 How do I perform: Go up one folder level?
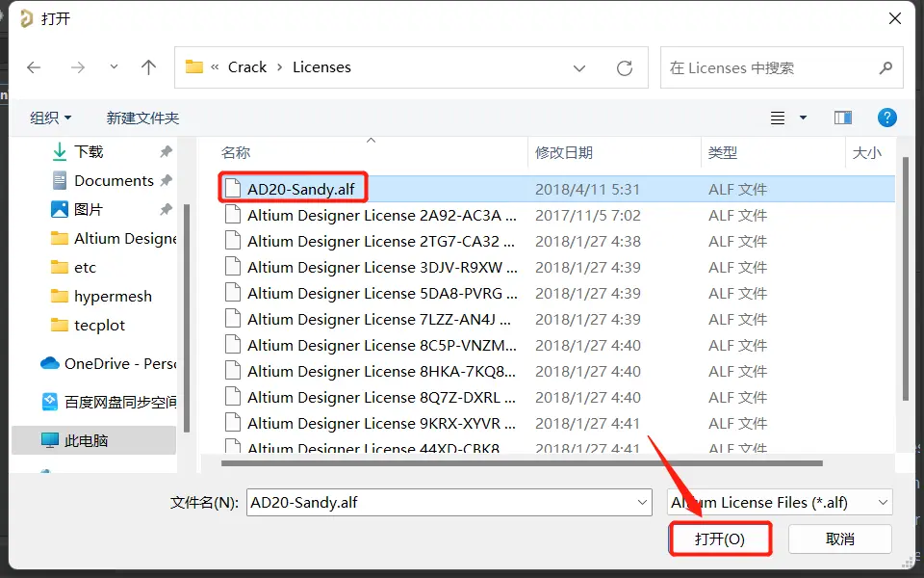click(148, 67)
